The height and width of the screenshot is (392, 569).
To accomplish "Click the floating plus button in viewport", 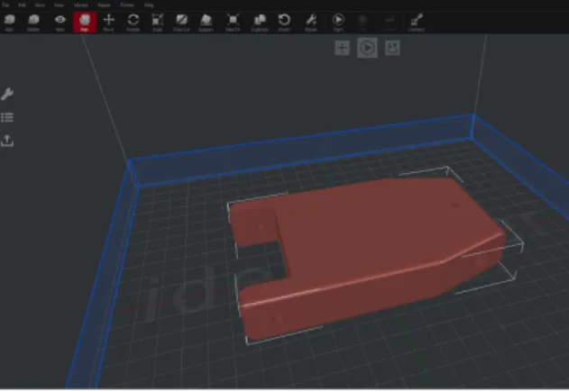I will [342, 48].
